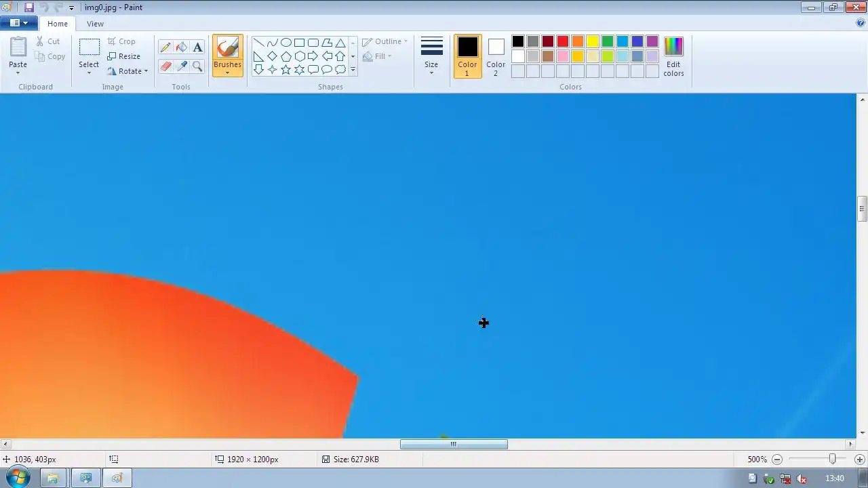Open the Select dropdown arrow
868x488 pixels.
[89, 73]
